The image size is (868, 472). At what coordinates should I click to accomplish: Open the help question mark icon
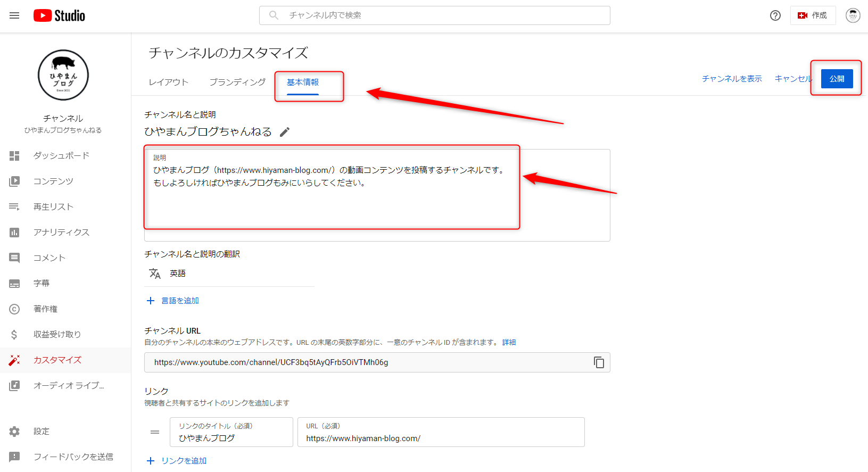[775, 15]
